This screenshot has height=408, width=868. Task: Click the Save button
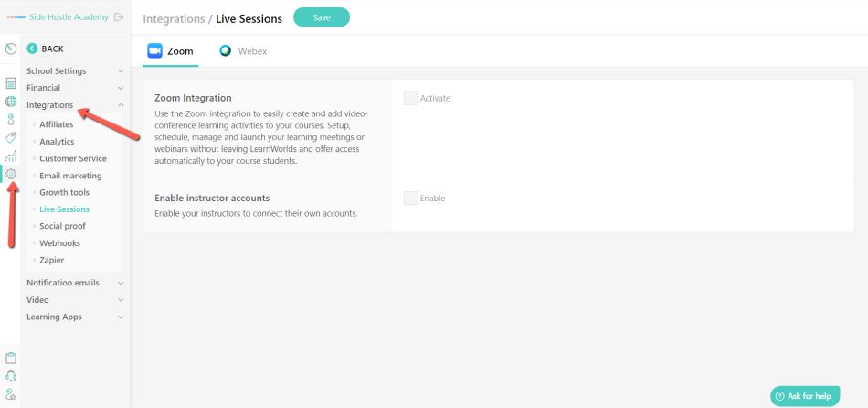(x=322, y=17)
